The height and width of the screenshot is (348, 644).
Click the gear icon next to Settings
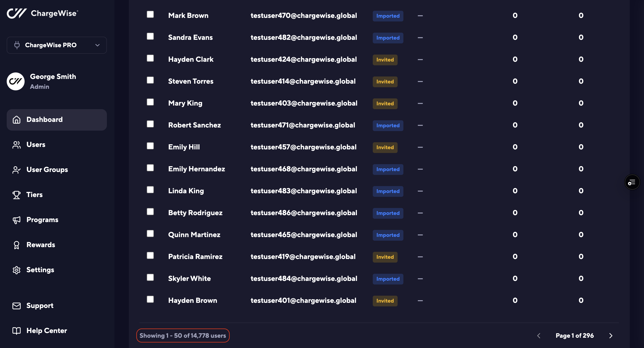[x=17, y=270]
